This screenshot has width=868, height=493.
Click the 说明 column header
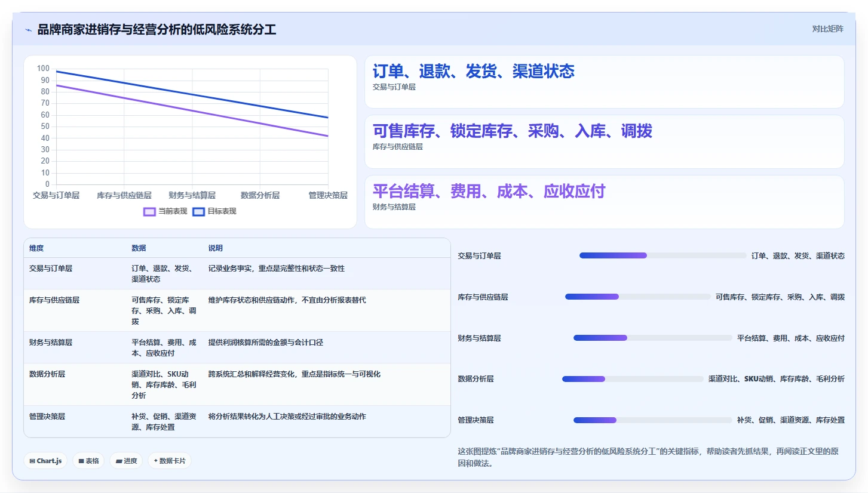(216, 248)
